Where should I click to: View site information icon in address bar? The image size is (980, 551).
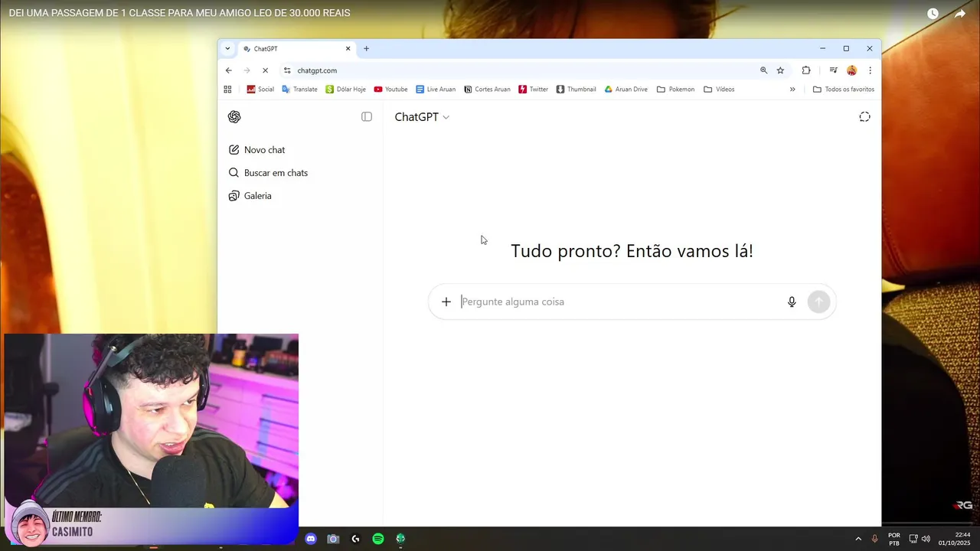point(287,70)
